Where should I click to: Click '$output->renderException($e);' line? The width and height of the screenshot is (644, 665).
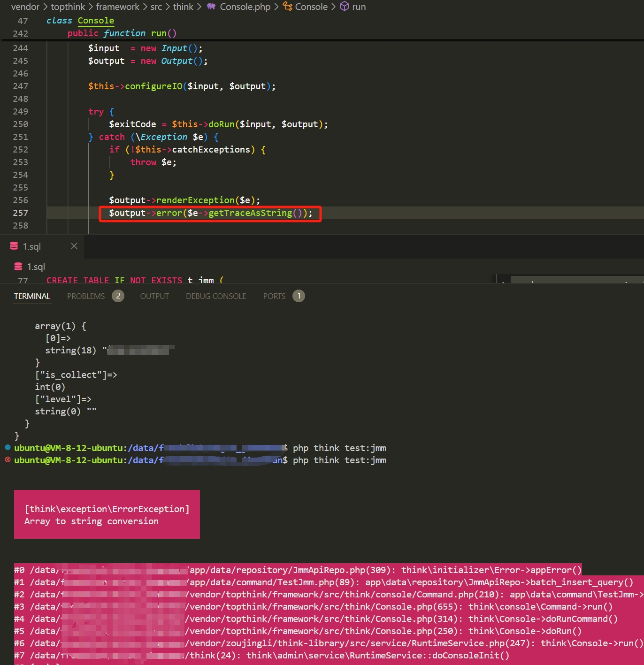[184, 200]
